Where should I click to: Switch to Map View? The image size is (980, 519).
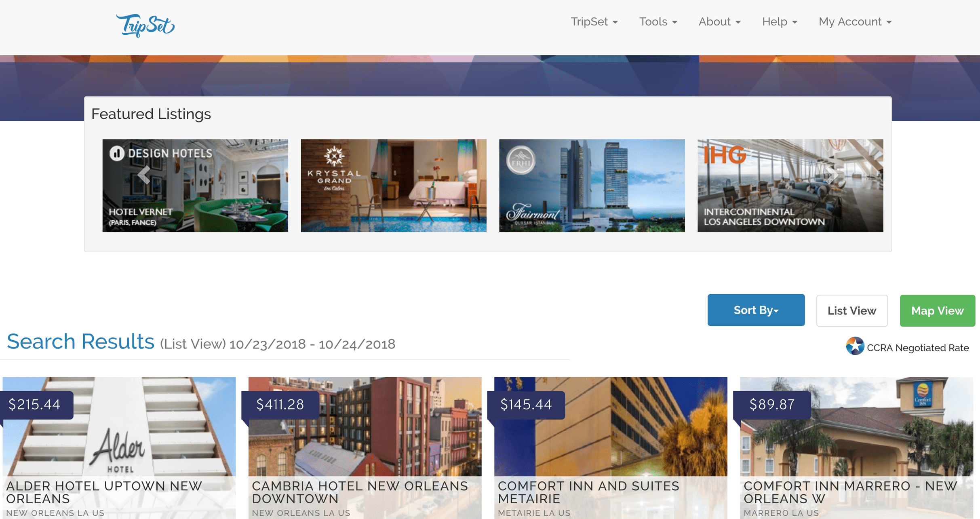click(937, 311)
